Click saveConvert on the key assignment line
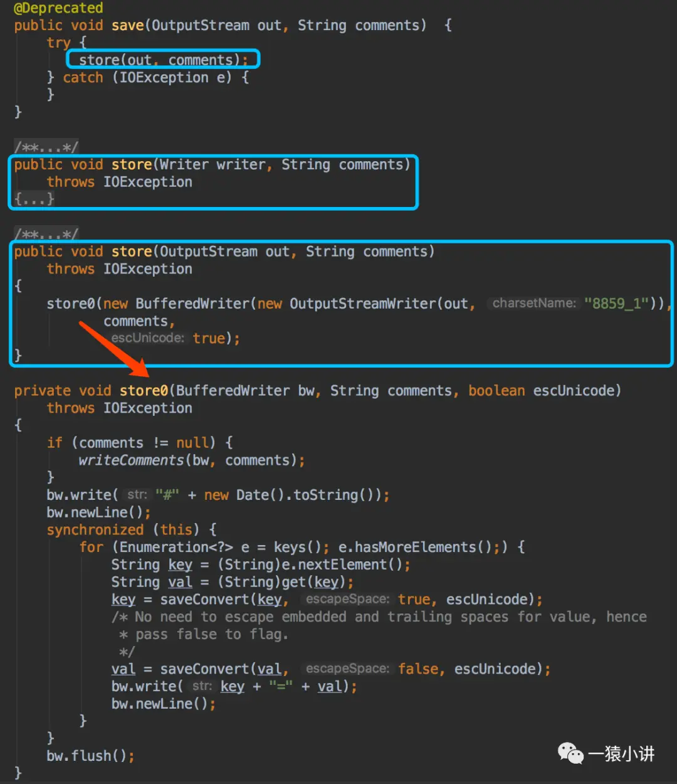Image resolution: width=677 pixels, height=784 pixels. [205, 600]
